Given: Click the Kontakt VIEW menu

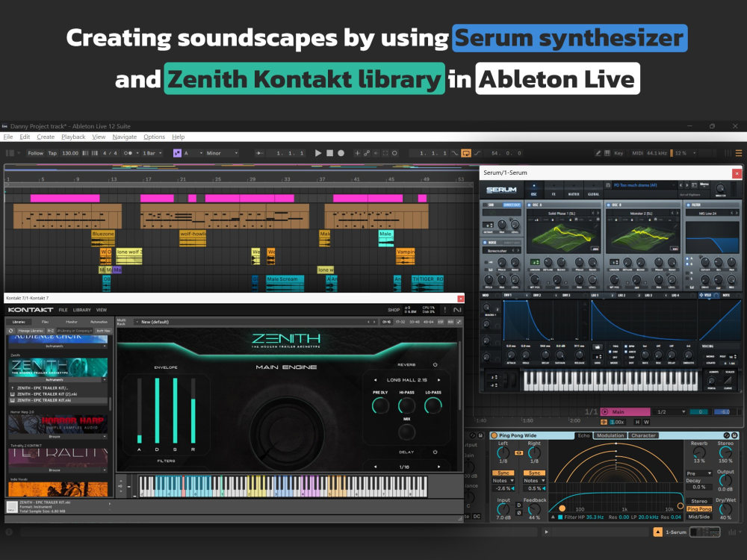Looking at the screenshot, I should (102, 310).
